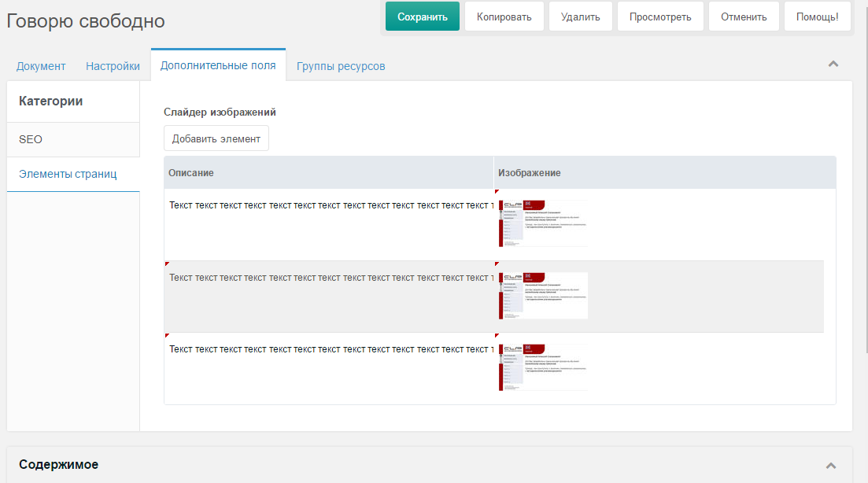Screen dimensions: 868x483
Task: Collapse the tabs panel with the top chevron
Action: click(833, 65)
